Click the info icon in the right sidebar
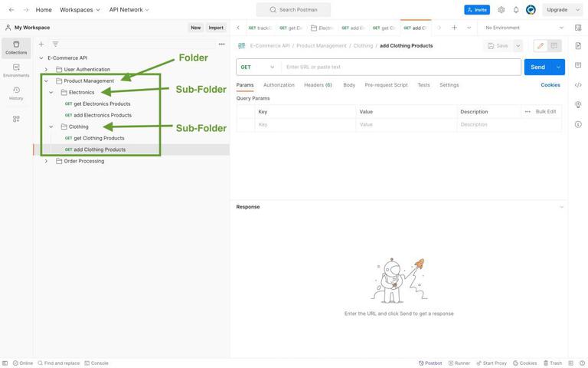This screenshot has width=588, height=368. tap(578, 124)
